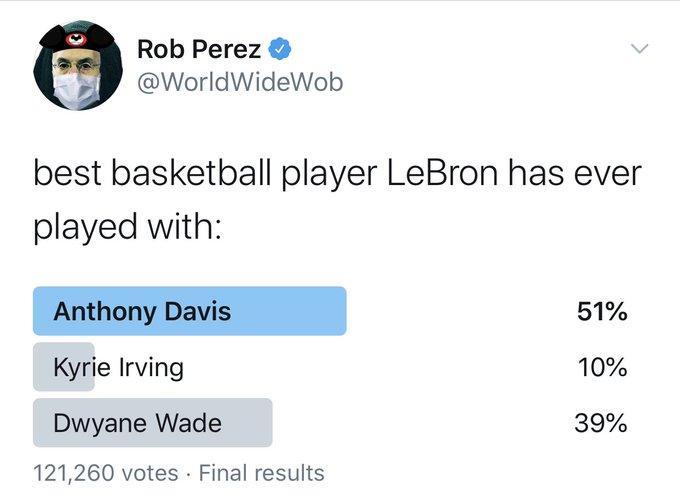Click the Rob Perez display name
Viewport: 680px width, 501px height.
point(201,48)
